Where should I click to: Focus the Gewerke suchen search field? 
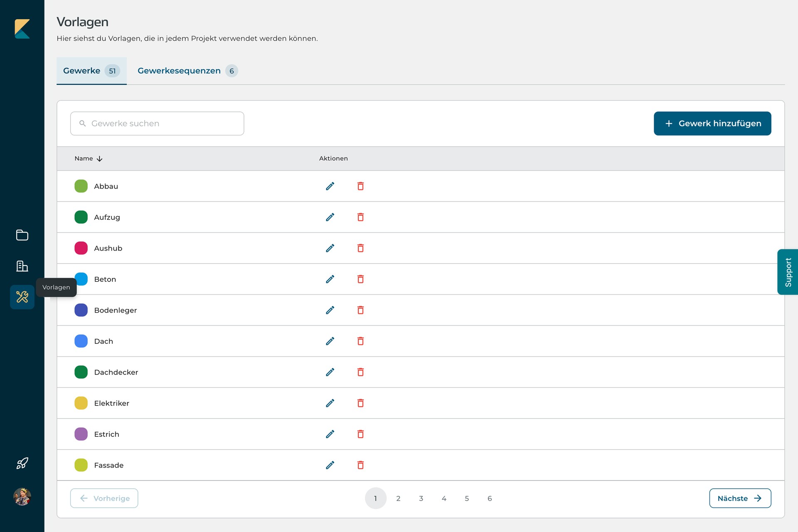pyautogui.click(x=157, y=123)
